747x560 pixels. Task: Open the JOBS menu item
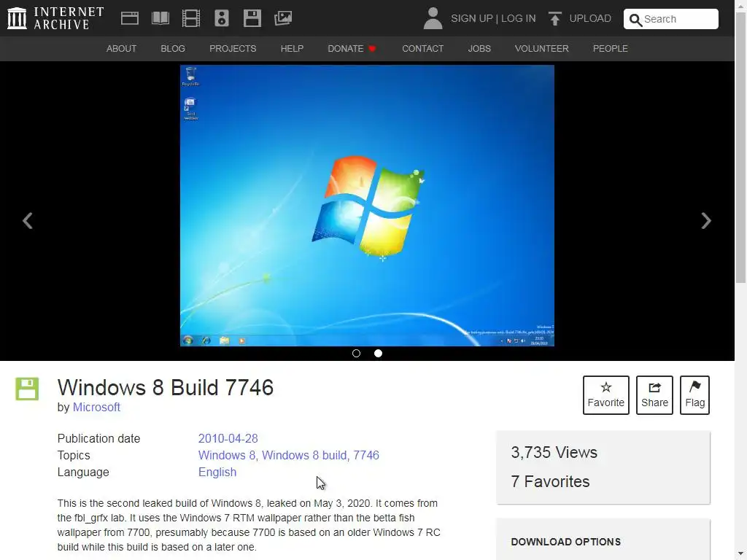tap(479, 49)
